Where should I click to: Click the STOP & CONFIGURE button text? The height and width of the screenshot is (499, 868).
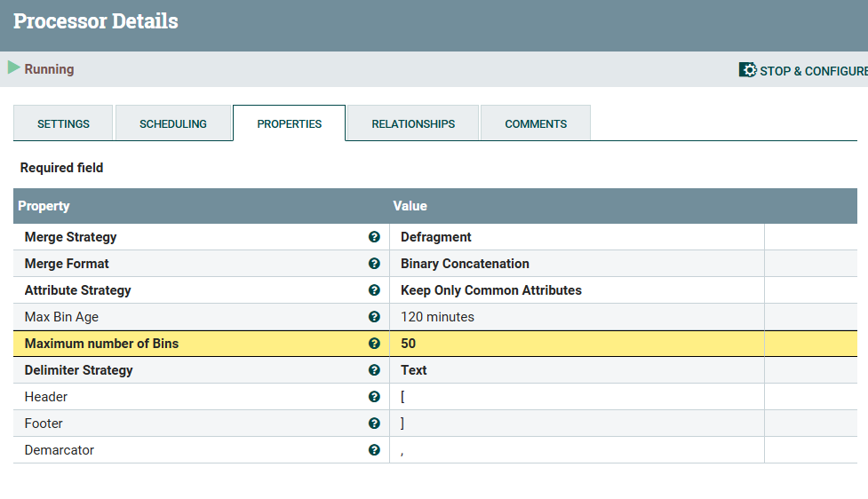point(813,71)
